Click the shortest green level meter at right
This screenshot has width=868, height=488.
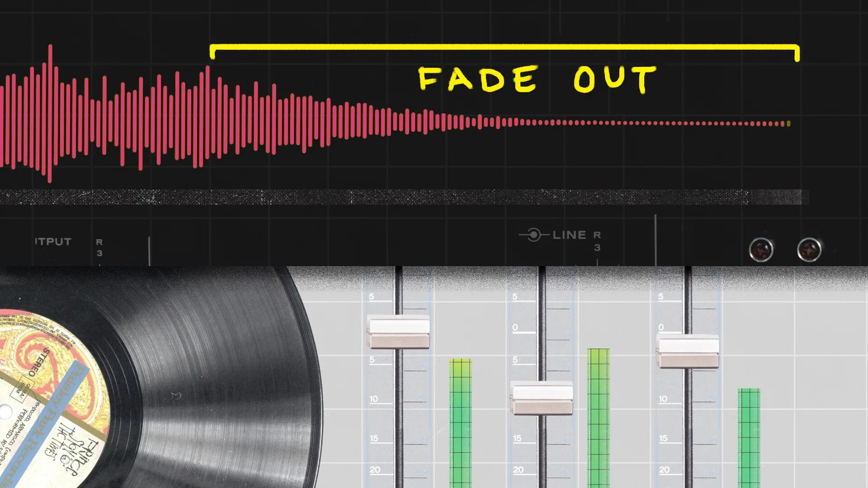click(749, 438)
